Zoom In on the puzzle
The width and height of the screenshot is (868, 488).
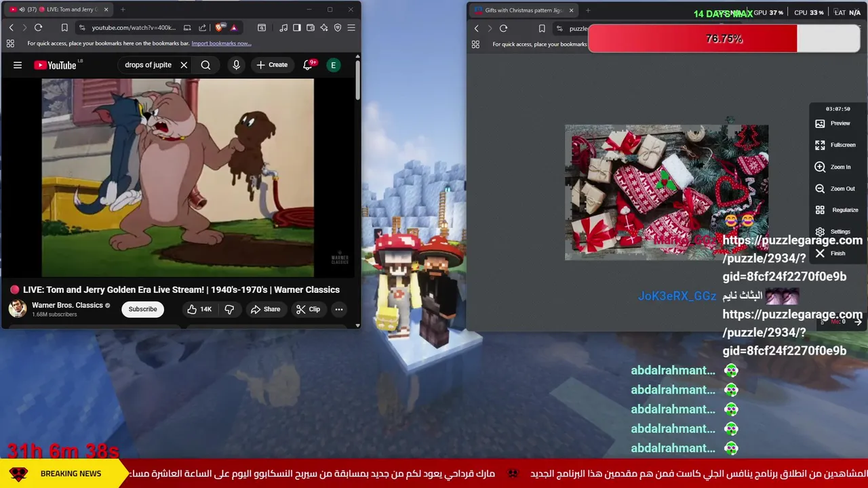tap(833, 167)
